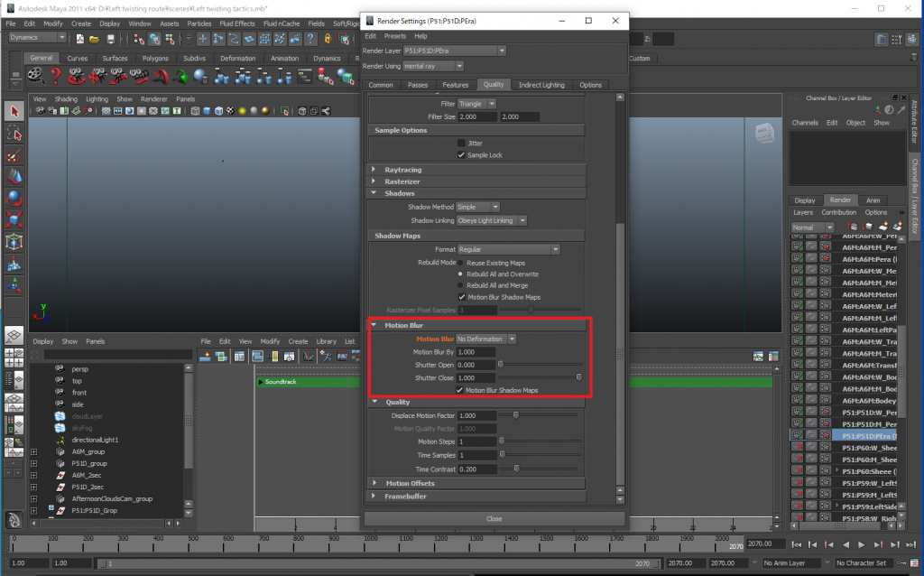The image size is (924, 576).
Task: Open Motion Blur No Deformation dropdown
Action: (486, 339)
